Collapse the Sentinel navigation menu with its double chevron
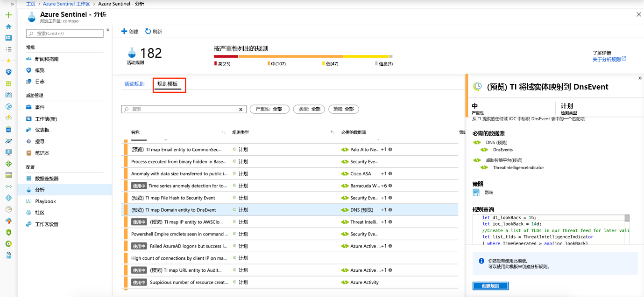 (108, 30)
